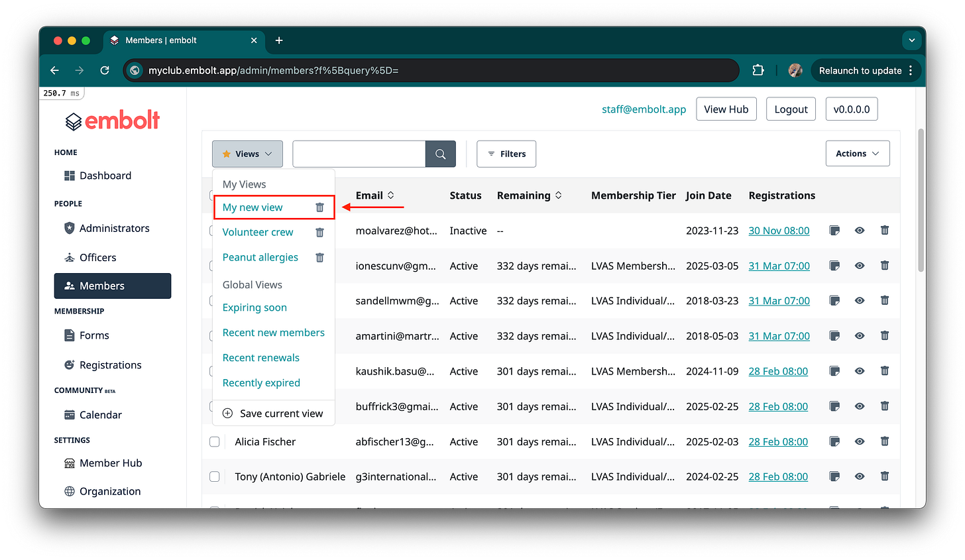Image resolution: width=965 pixels, height=560 pixels.
Task: Go back in browser history
Action: [54, 70]
